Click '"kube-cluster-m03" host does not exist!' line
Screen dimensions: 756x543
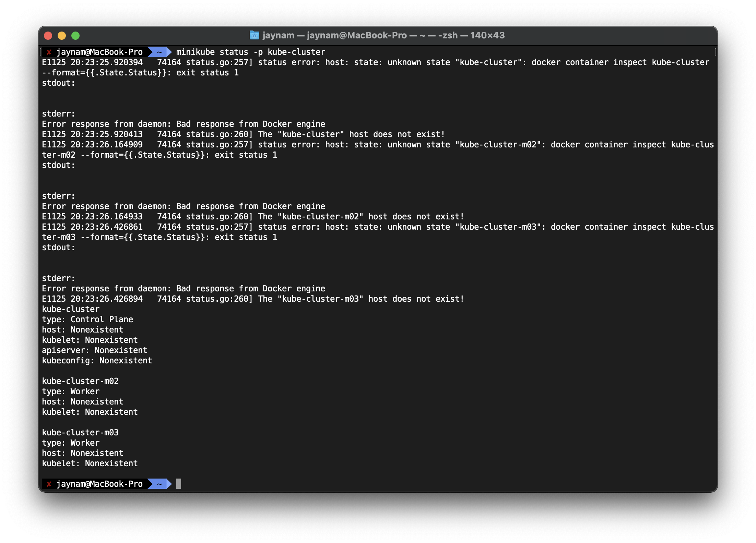[x=370, y=299]
